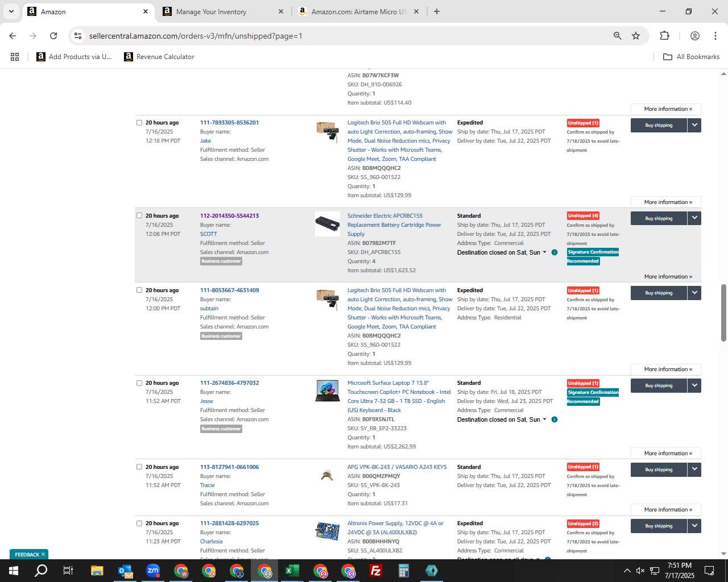Open Add Products via U... bookmark
The width and height of the screenshot is (728, 582).
pyautogui.click(x=75, y=57)
